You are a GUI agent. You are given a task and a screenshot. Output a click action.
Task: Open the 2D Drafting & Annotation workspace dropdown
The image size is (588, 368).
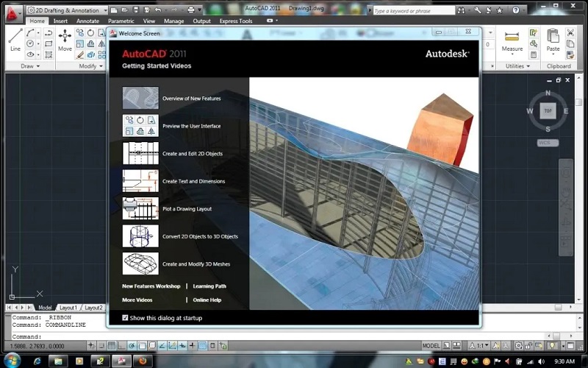pos(68,10)
